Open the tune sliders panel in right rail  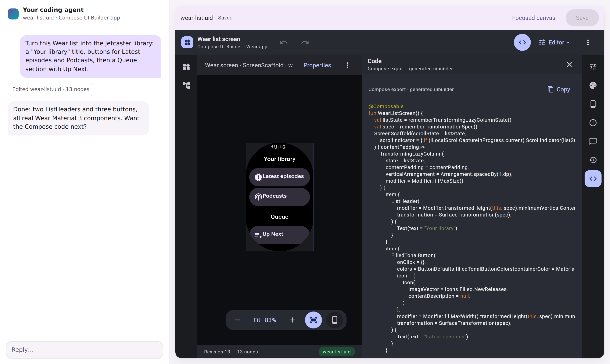[593, 67]
